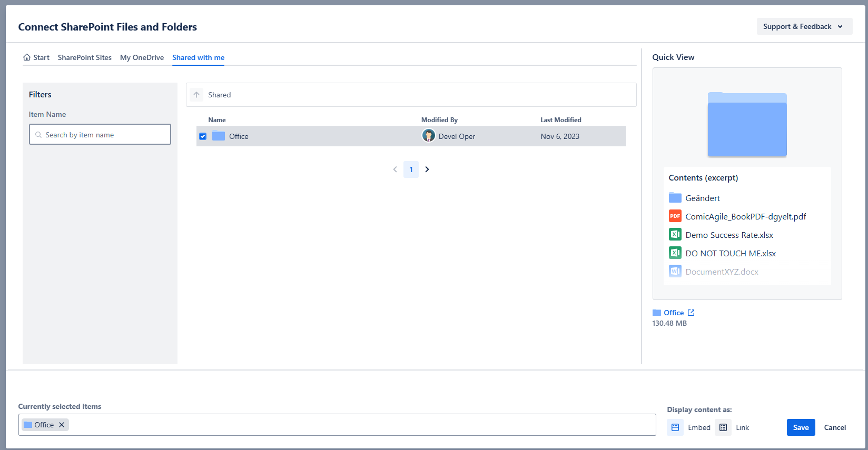Click the PDF icon for ComicAgile_BookPDF-dgyelt.pdf
The width and height of the screenshot is (868, 450).
coord(675,216)
